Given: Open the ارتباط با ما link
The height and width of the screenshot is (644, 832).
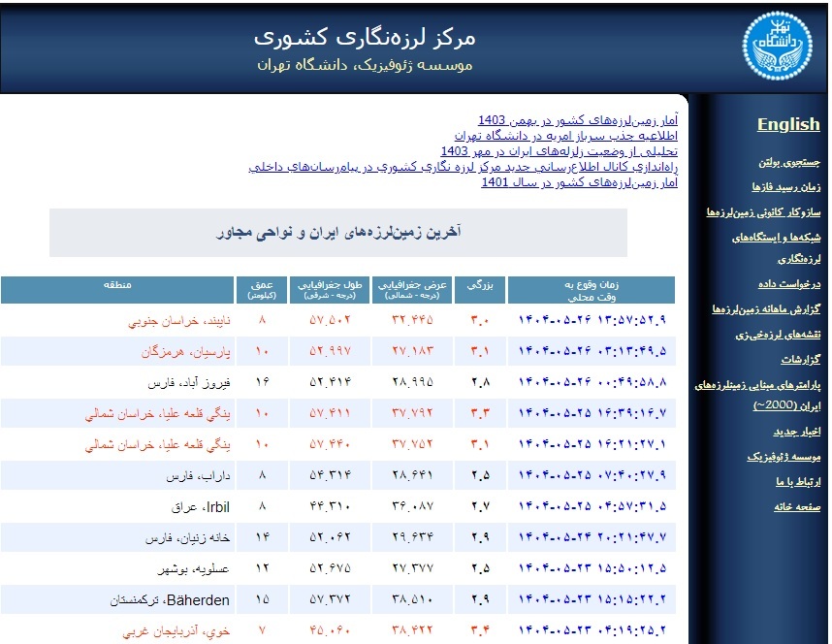Looking at the screenshot, I should coord(798,481).
